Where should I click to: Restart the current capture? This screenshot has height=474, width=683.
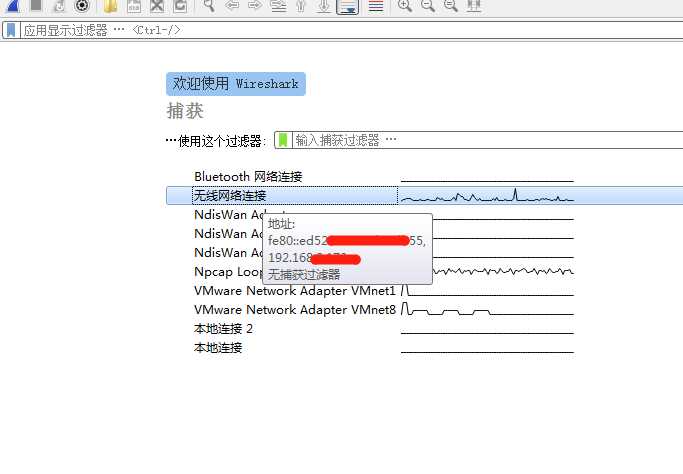click(x=59, y=5)
